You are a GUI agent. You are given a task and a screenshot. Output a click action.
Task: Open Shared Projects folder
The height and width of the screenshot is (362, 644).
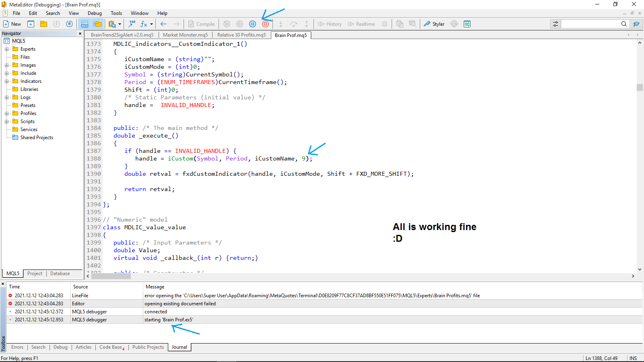tap(37, 138)
